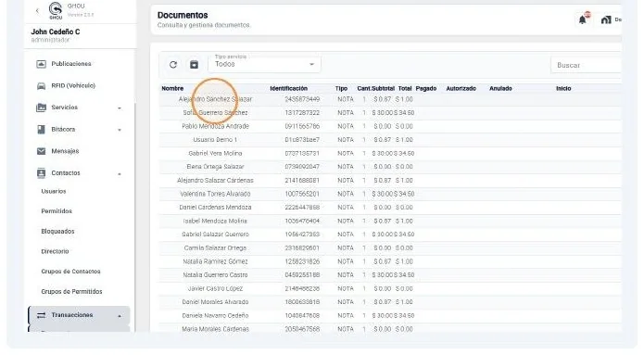Select row Javier Castro López
Screen dimensions: 644x355
pos(390,289)
